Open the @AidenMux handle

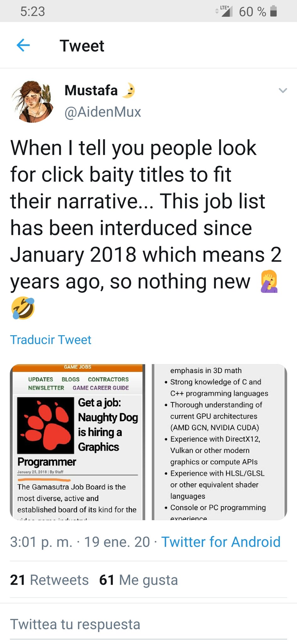coord(103,112)
